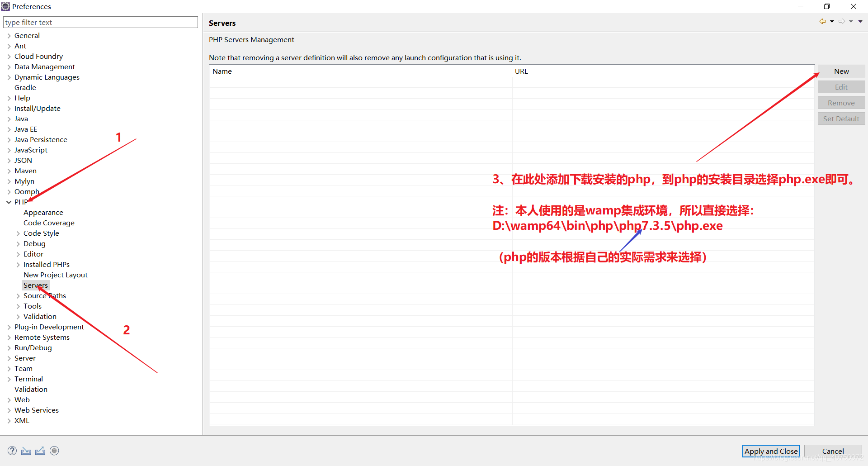Screen dimensions: 868x466
Task: Expand the Maven node
Action: 9,171
